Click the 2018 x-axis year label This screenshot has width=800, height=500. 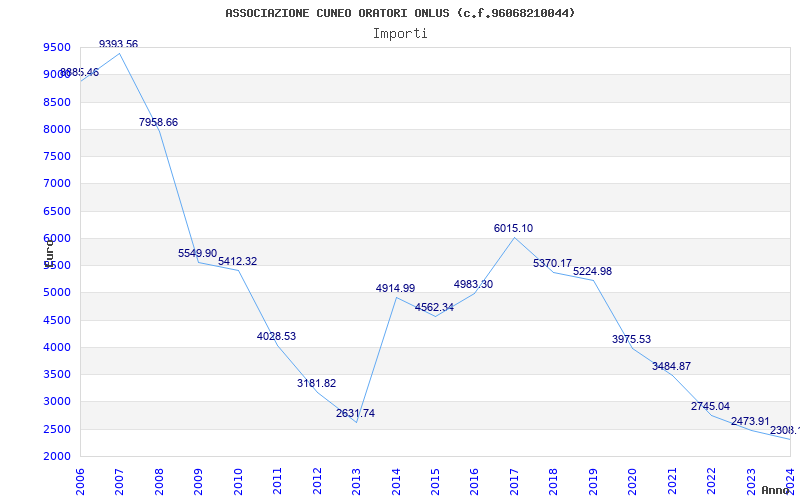point(554,481)
